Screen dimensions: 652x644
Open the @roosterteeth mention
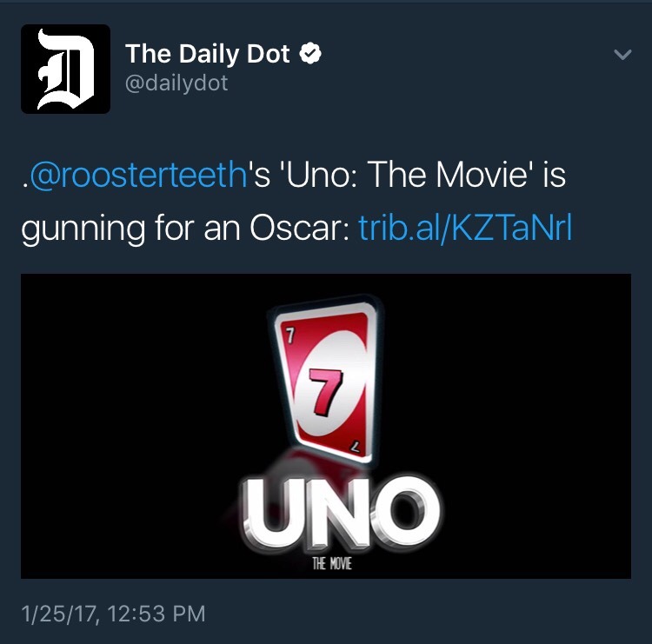click(x=138, y=174)
